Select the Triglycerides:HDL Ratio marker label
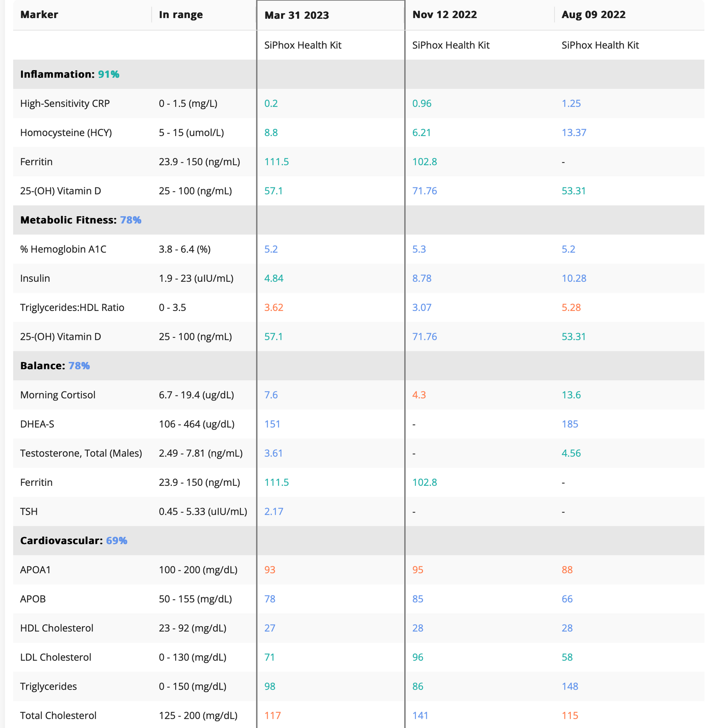712x728 pixels. click(x=72, y=308)
